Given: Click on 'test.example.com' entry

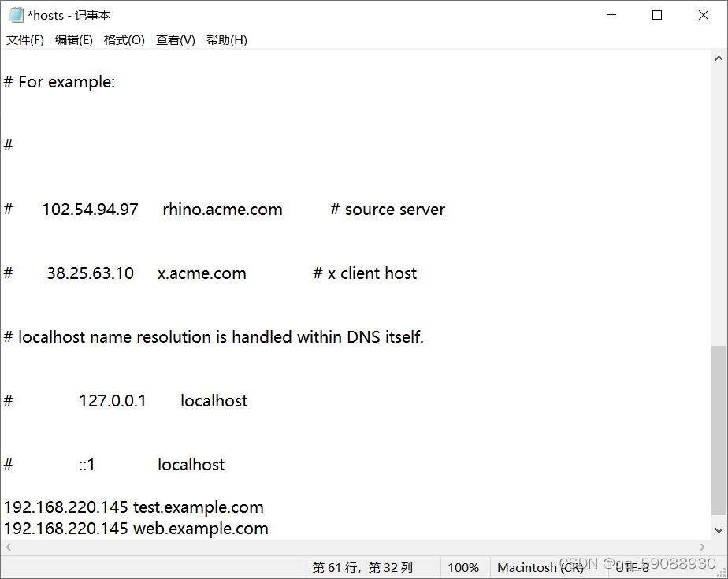Looking at the screenshot, I should [x=199, y=507].
